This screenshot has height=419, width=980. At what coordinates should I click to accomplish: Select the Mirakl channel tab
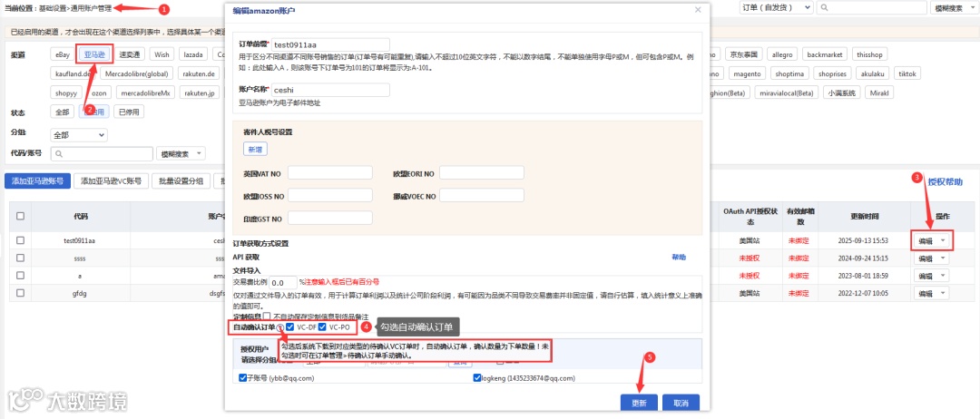880,93
